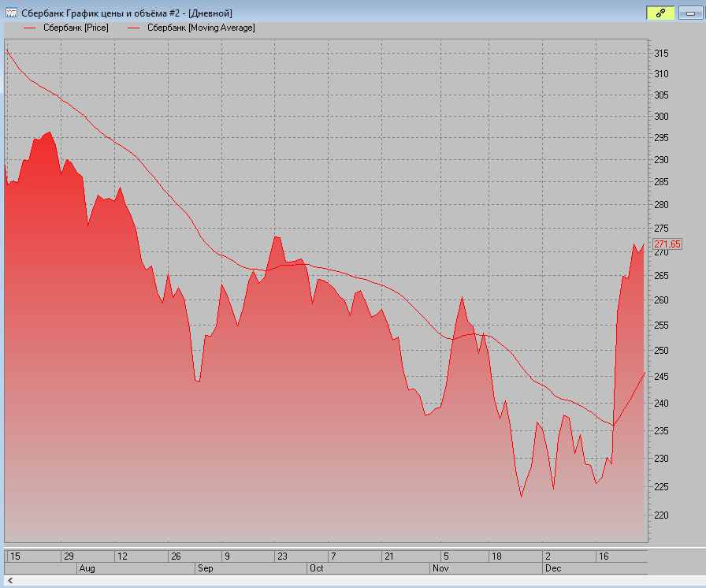
Task: Click the window title 'Сбербанк График цены и объёма #2'
Action: point(100,13)
